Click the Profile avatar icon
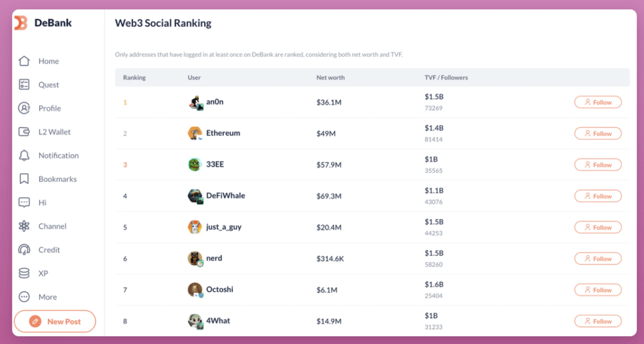Viewport: 644px width, 344px height. click(x=24, y=108)
